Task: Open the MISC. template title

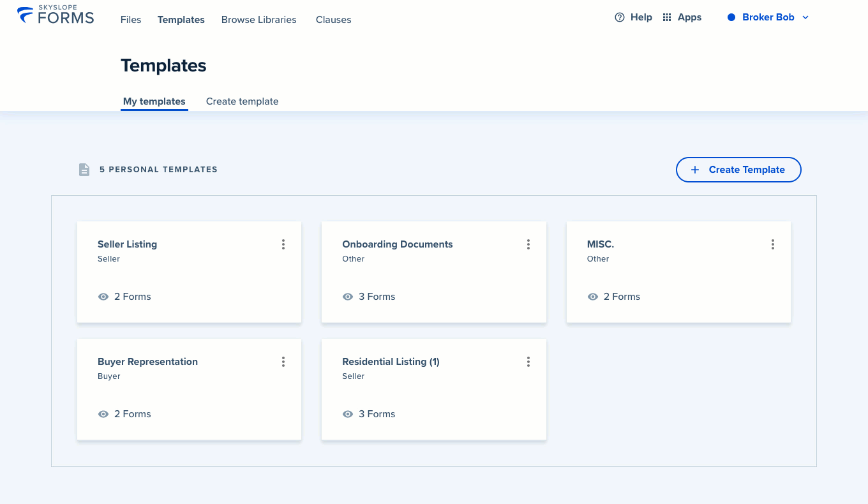Action: click(601, 244)
